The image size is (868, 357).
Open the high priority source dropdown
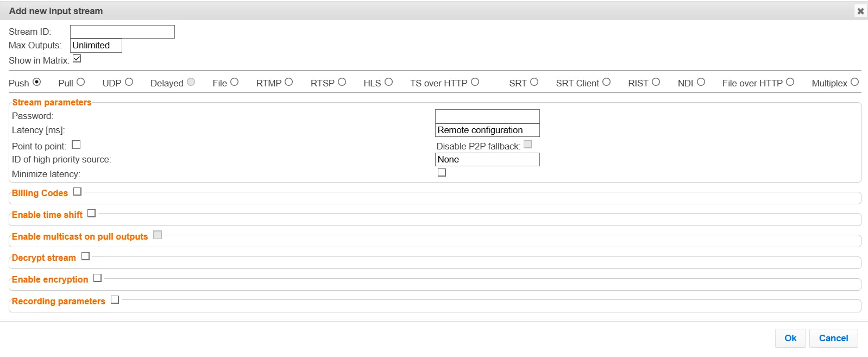pyautogui.click(x=487, y=160)
